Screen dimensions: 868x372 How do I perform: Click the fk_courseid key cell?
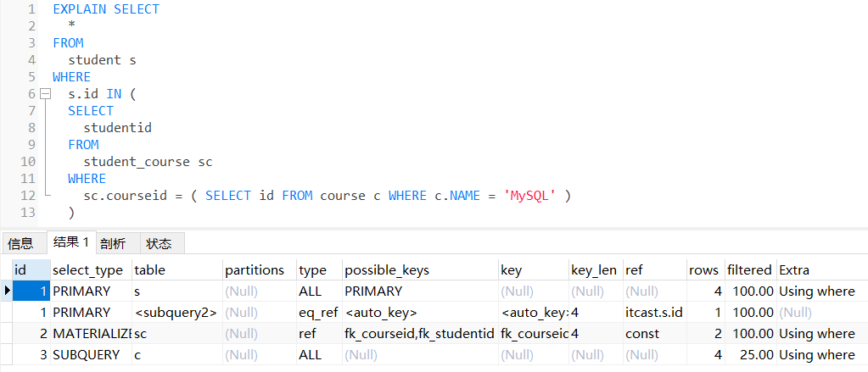tap(534, 334)
